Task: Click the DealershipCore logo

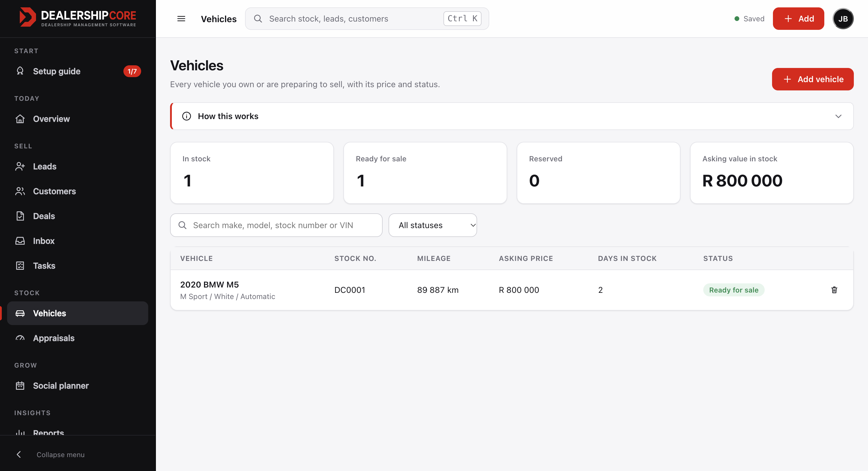Action: coord(78,17)
